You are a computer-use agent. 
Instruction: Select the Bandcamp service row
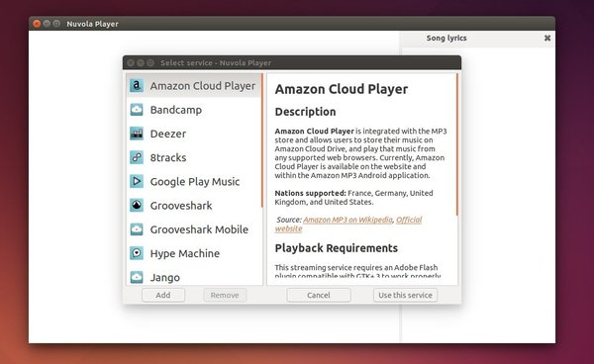click(x=193, y=110)
